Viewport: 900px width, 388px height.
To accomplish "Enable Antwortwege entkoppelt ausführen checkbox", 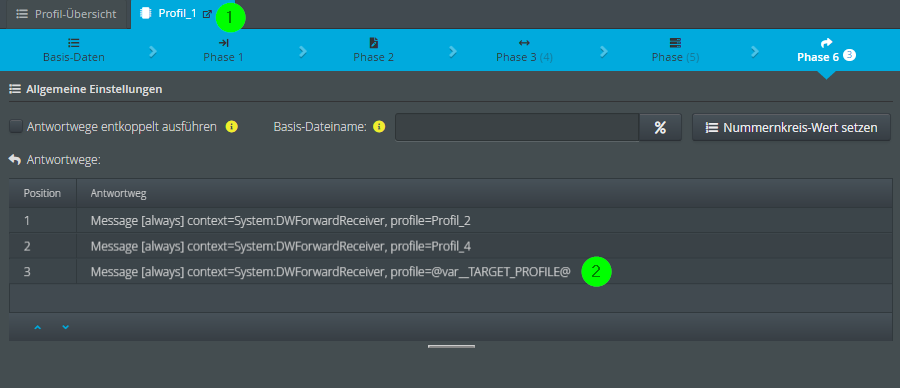I will click(16, 127).
